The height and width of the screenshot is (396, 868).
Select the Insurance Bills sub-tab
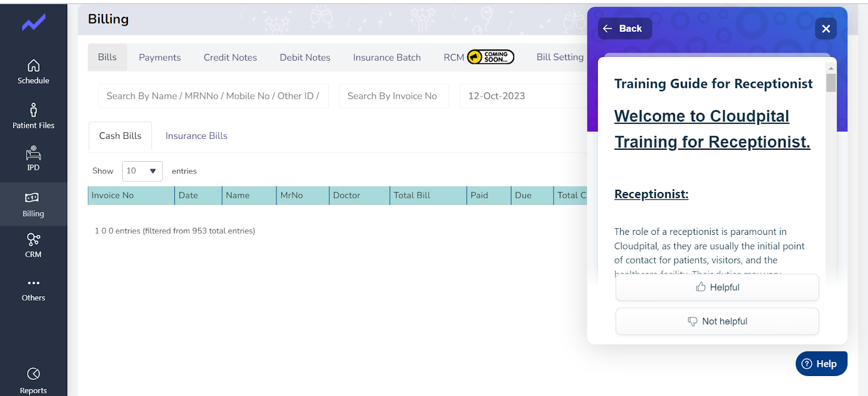(x=196, y=136)
